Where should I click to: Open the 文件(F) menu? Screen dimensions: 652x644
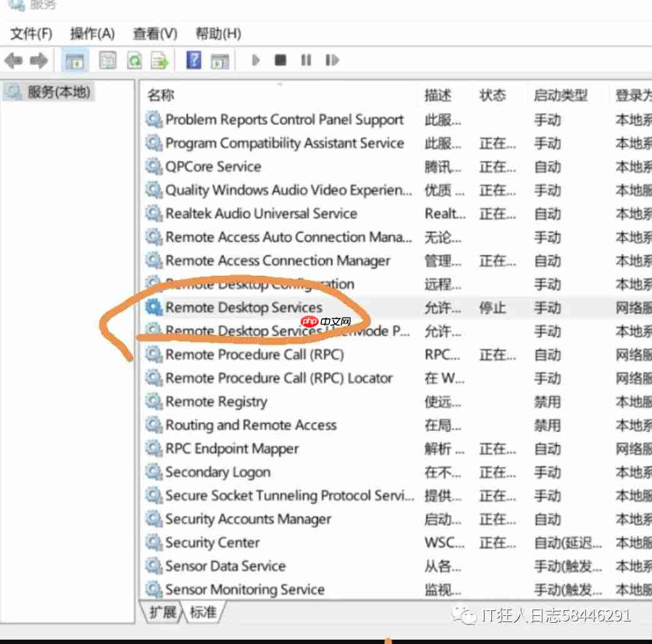(31, 33)
